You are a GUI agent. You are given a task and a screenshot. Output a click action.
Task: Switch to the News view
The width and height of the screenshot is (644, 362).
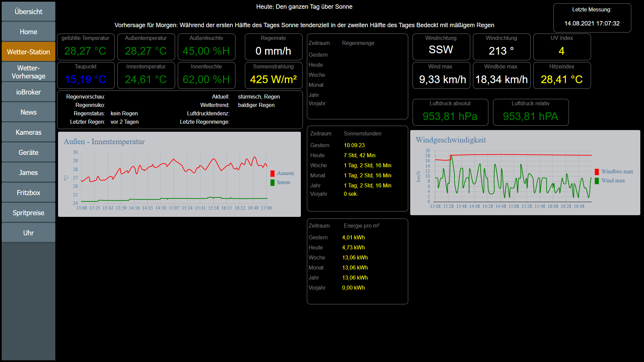(29, 112)
